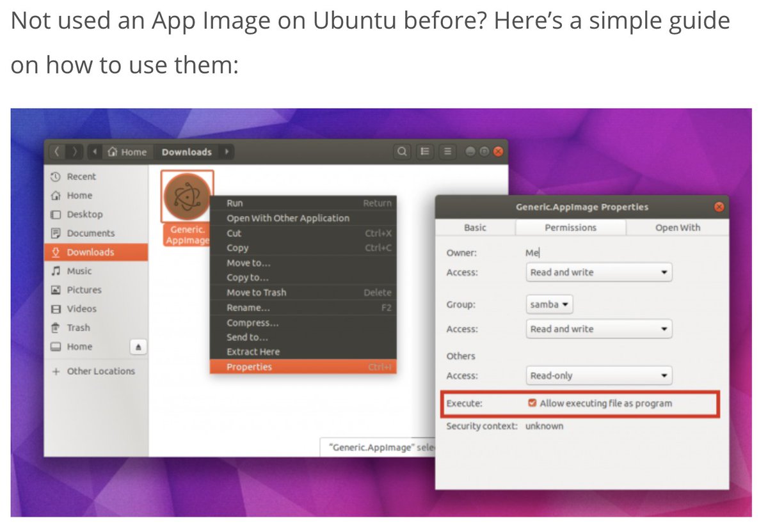This screenshot has height=532, width=768.
Task: Choose Compress... from the context menu
Action: [x=303, y=323]
